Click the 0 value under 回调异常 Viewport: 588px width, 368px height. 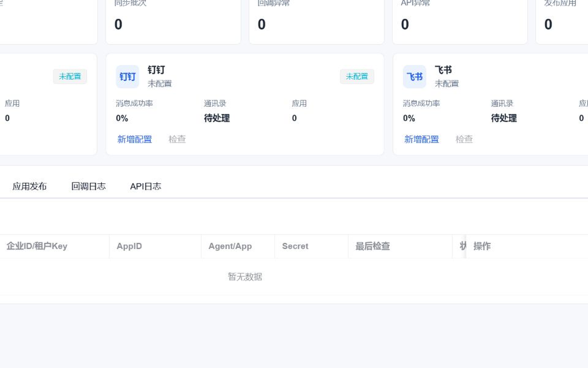pos(262,25)
